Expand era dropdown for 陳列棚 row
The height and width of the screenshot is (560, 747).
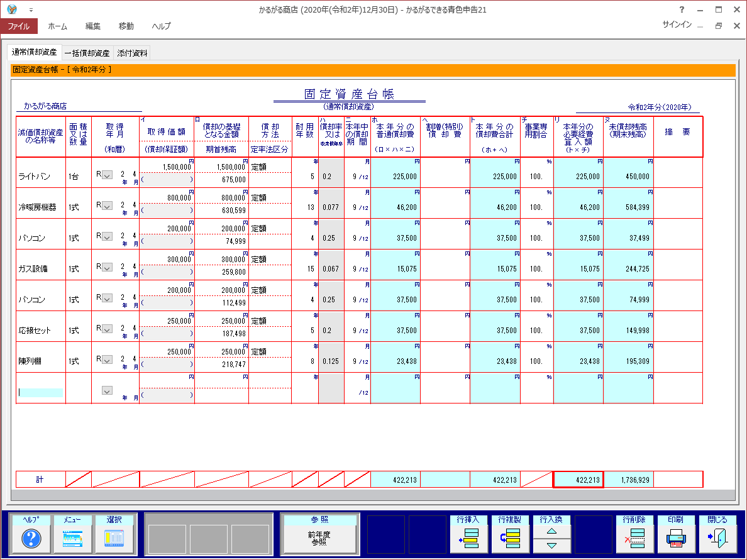107,360
